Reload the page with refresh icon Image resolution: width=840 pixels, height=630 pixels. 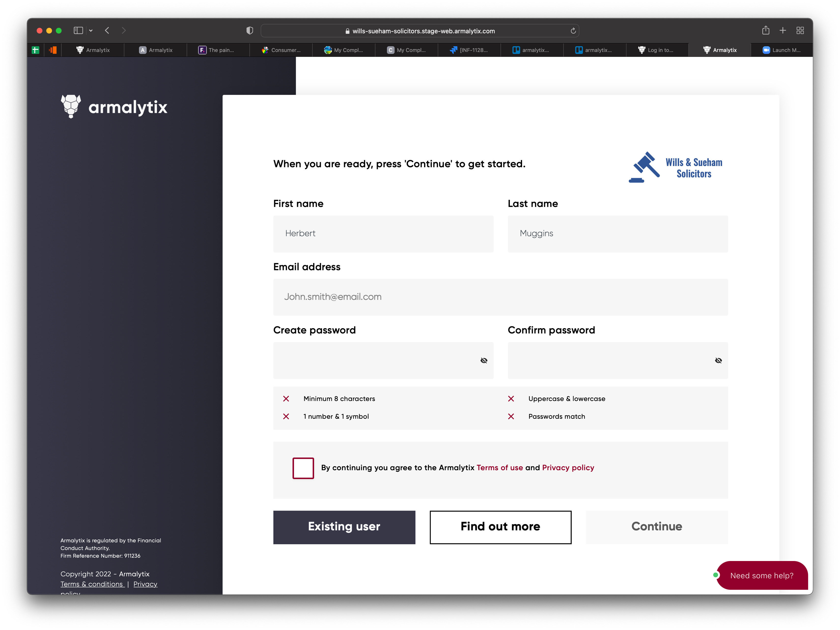click(573, 31)
